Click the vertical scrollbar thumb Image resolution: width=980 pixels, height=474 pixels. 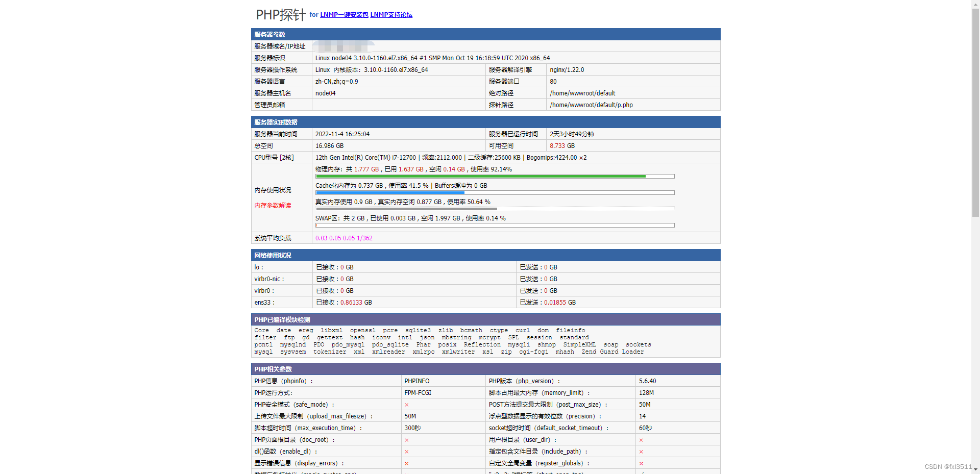pos(975,112)
